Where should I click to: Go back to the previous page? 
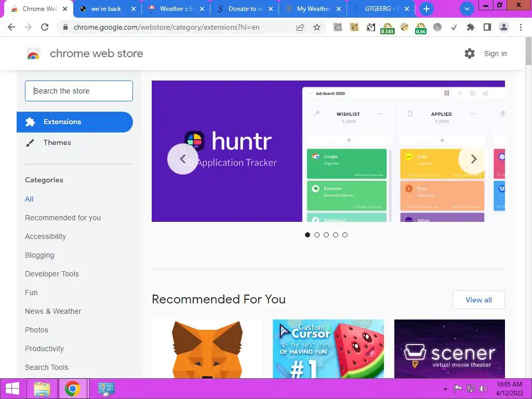tap(11, 27)
